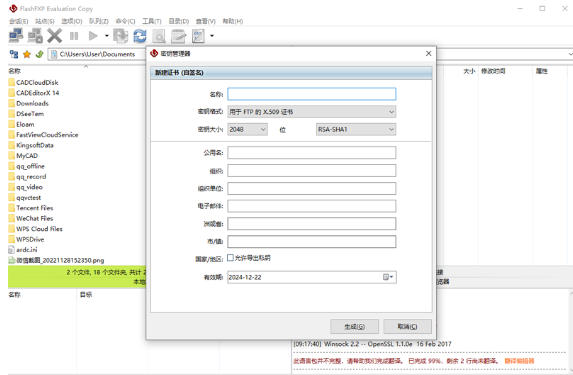Click the 属性 column header in right pane
The height and width of the screenshot is (375, 573).
(542, 71)
